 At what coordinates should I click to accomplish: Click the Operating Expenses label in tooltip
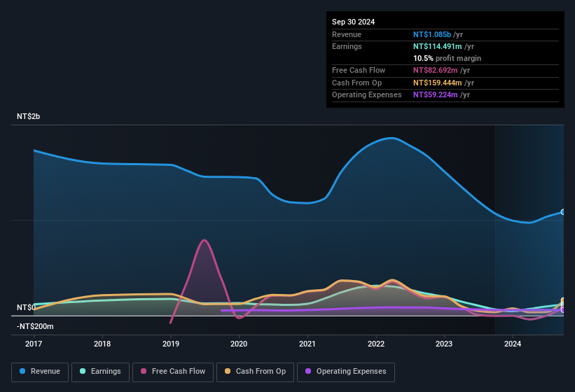point(367,95)
